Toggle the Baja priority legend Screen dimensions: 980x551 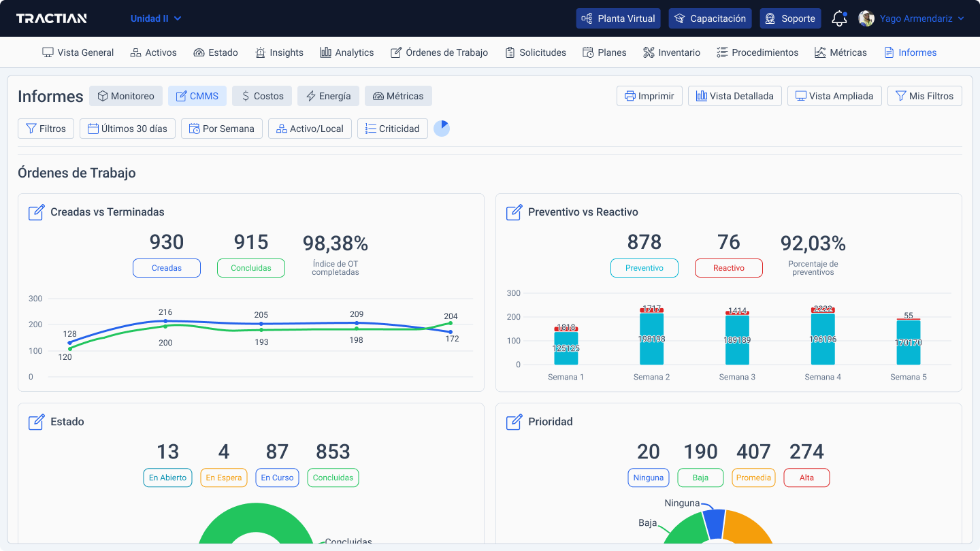click(x=701, y=478)
